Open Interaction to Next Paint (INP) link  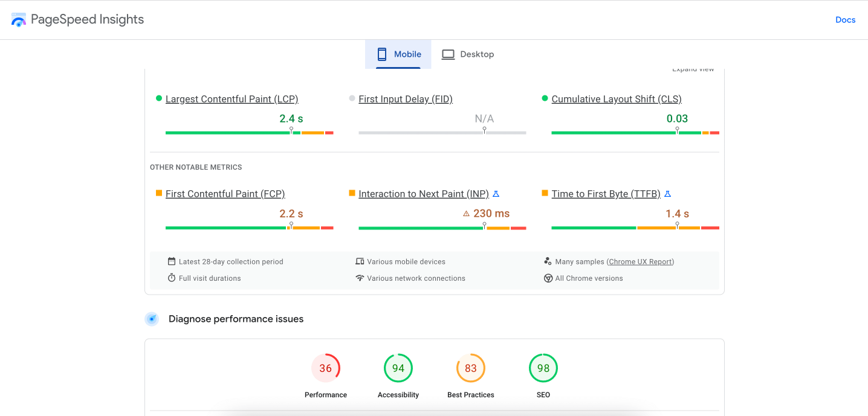click(x=424, y=194)
